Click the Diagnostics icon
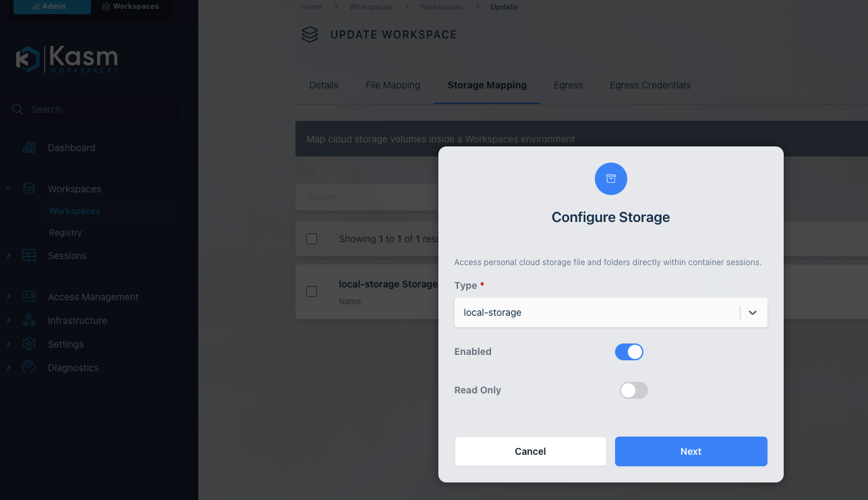The width and height of the screenshot is (868, 500). (29, 368)
